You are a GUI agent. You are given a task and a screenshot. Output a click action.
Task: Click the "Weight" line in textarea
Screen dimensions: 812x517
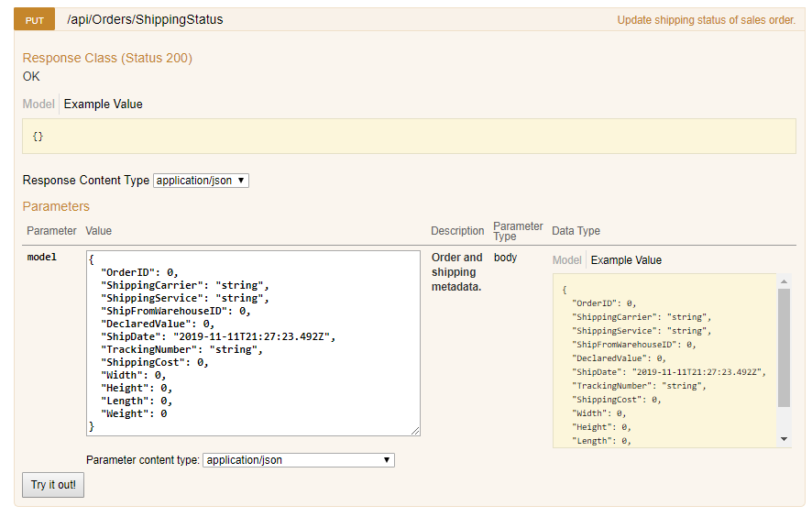(134, 414)
